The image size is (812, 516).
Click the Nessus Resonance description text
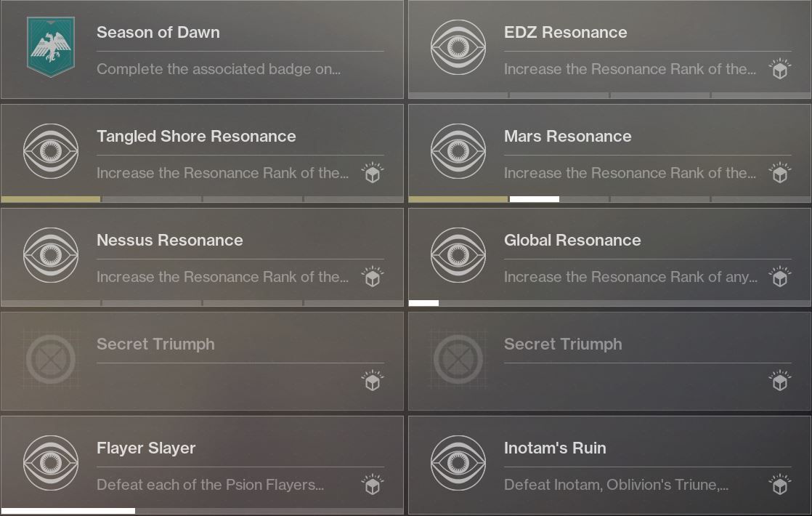tap(223, 277)
